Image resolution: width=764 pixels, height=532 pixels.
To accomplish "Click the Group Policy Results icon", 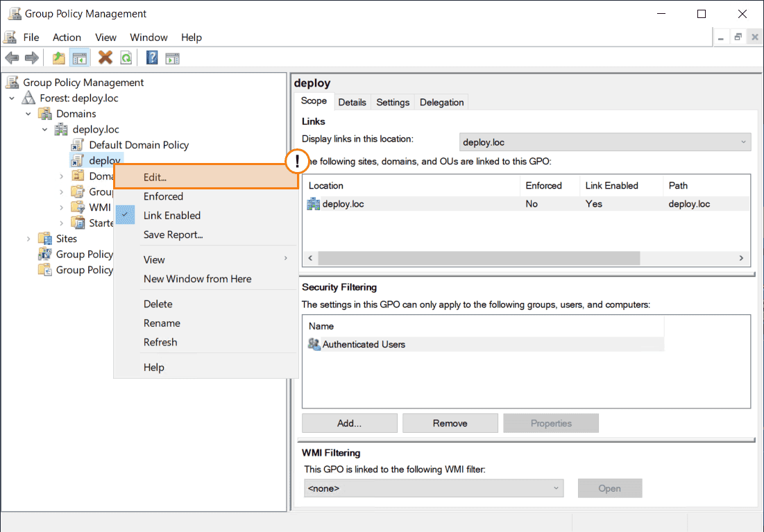I will 45,269.
